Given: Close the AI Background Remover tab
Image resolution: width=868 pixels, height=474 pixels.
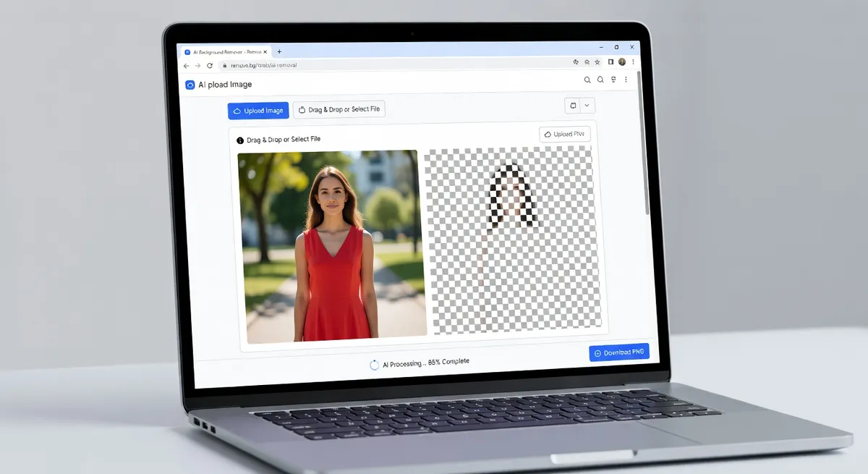Looking at the screenshot, I should click(x=265, y=52).
